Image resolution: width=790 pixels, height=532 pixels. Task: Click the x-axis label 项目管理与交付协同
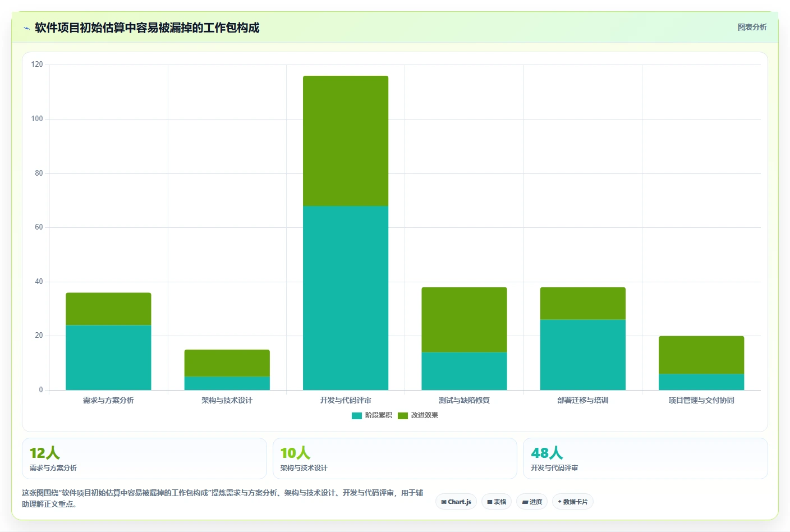[x=701, y=400]
